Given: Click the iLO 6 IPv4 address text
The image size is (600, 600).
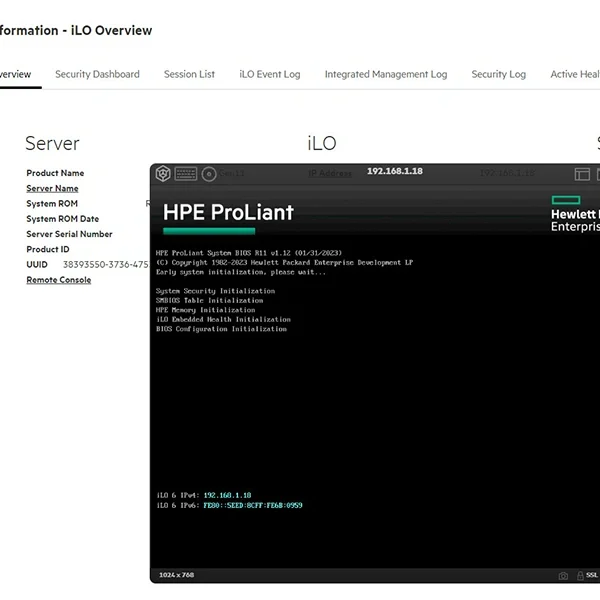Looking at the screenshot, I should (226, 495).
